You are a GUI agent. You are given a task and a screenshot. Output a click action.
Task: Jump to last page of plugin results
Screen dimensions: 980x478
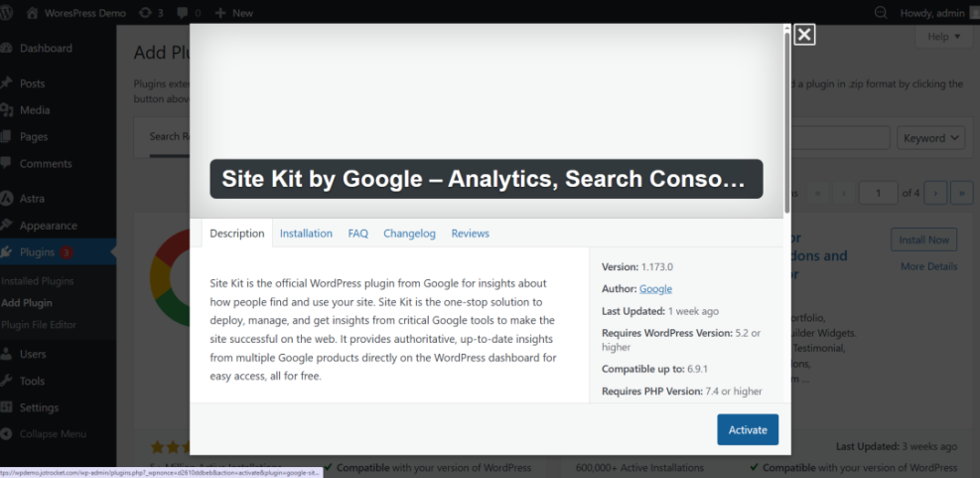[x=962, y=194]
